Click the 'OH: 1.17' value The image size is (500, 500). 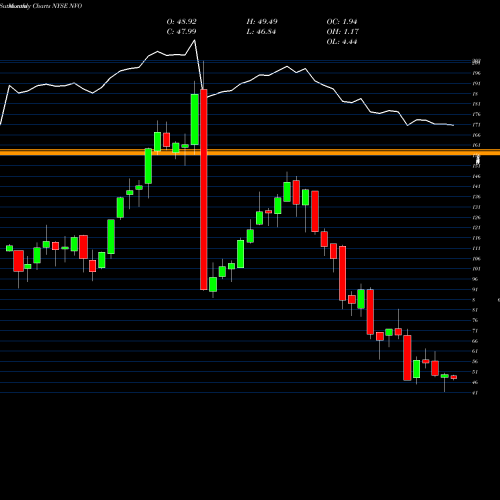[x=342, y=32]
